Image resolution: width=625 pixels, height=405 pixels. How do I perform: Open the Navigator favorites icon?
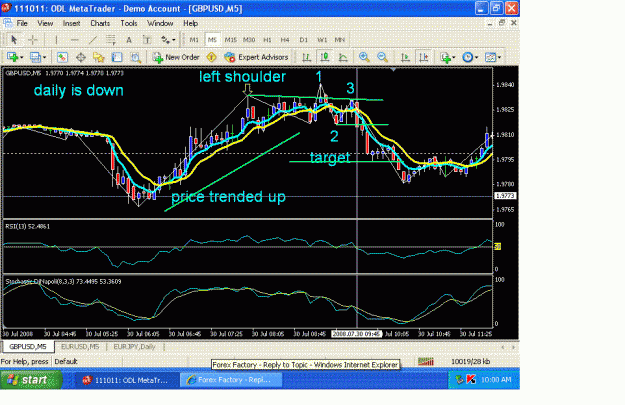pyautogui.click(x=99, y=57)
